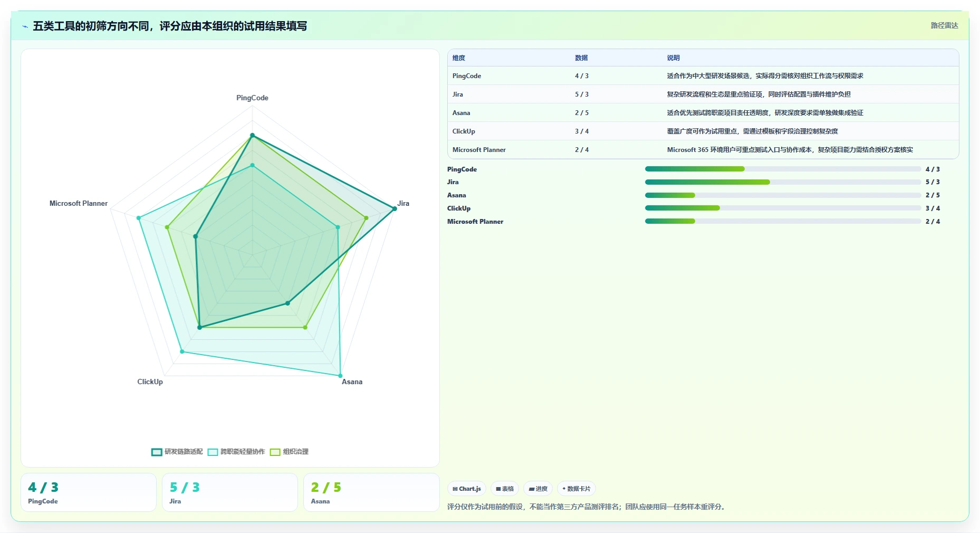
Task: Click the 数据 column header
Action: pos(581,58)
